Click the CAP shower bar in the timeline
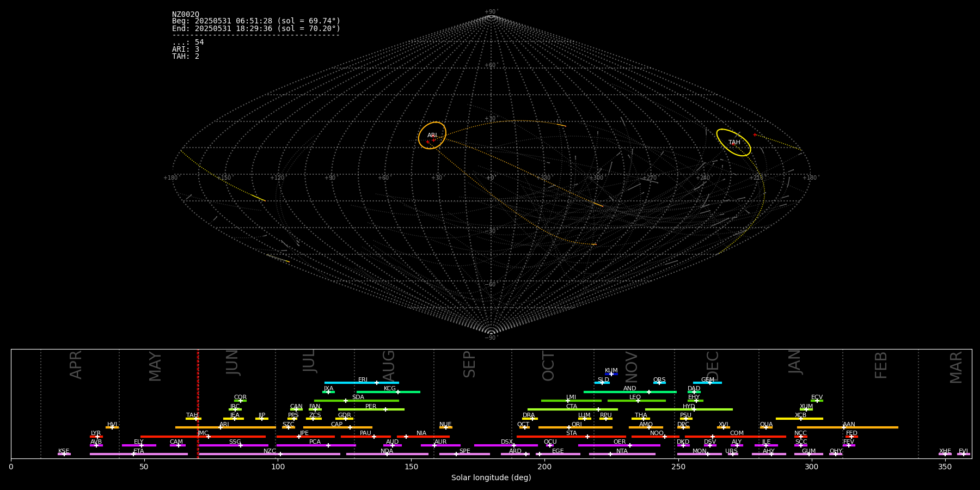Viewport: 980px width, 490px height. (x=338, y=427)
